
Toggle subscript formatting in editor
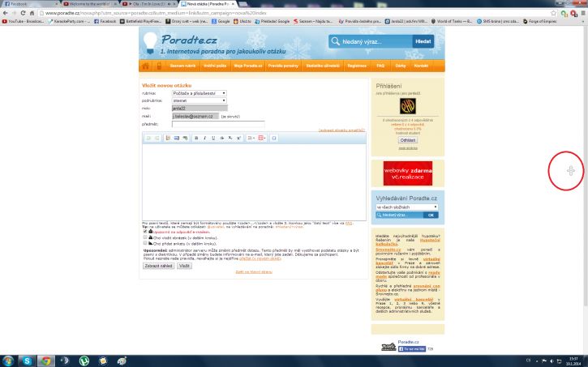coord(230,139)
